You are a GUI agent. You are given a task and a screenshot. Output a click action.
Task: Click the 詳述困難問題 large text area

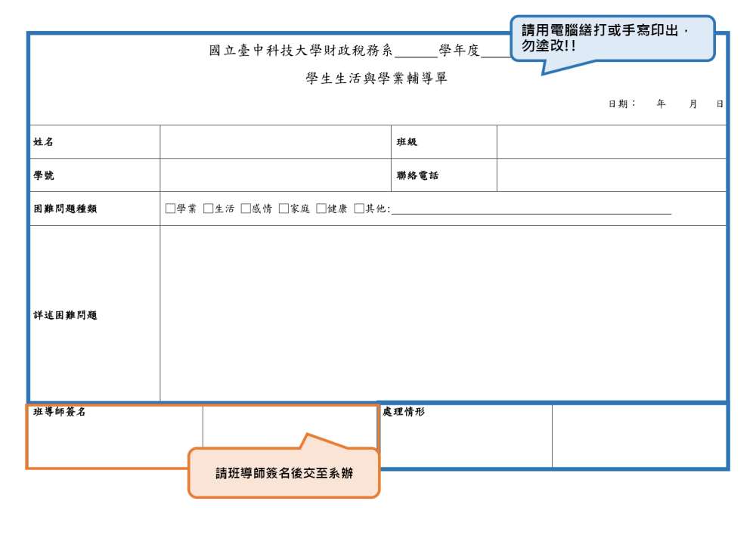[x=443, y=314]
